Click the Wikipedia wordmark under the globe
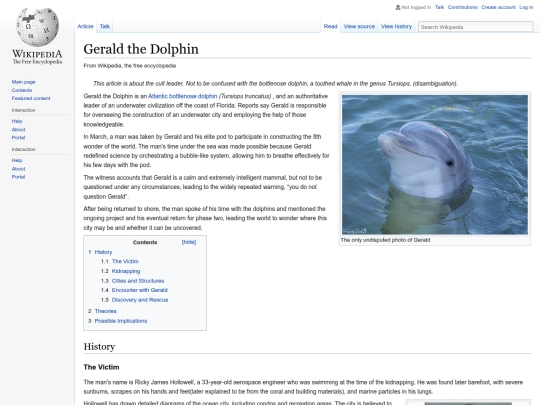540x405 pixels. [38, 54]
